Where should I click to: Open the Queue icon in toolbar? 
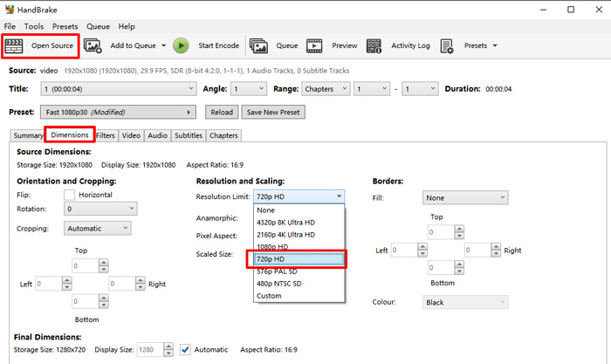coord(258,45)
